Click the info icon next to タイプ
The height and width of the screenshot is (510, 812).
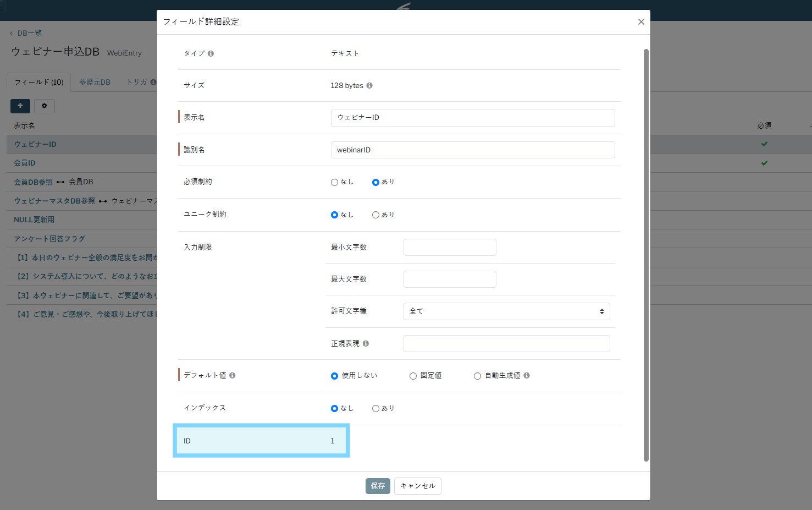(x=211, y=54)
